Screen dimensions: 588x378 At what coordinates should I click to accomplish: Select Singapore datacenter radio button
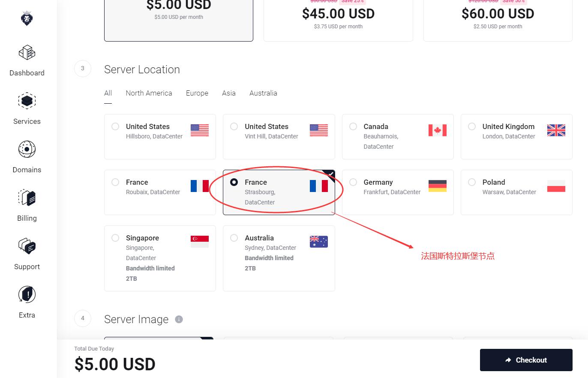click(x=115, y=238)
